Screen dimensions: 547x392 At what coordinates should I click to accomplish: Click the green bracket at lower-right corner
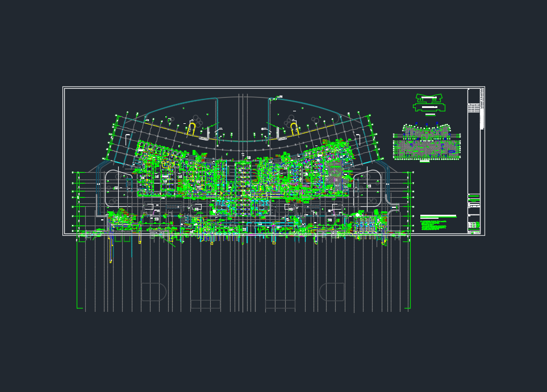pos(408,307)
